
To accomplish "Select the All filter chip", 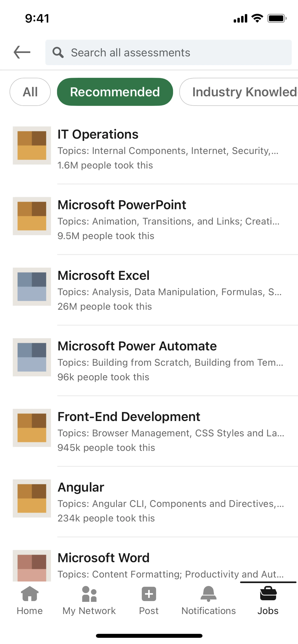I will pyautogui.click(x=30, y=92).
